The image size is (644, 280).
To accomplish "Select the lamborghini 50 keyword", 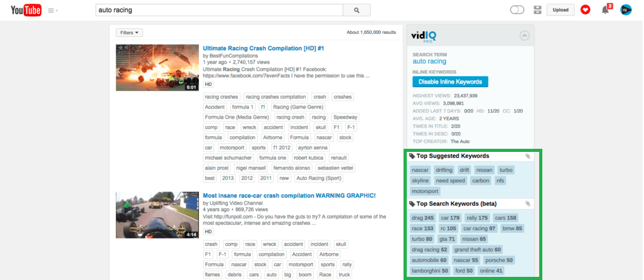I will point(429,271).
